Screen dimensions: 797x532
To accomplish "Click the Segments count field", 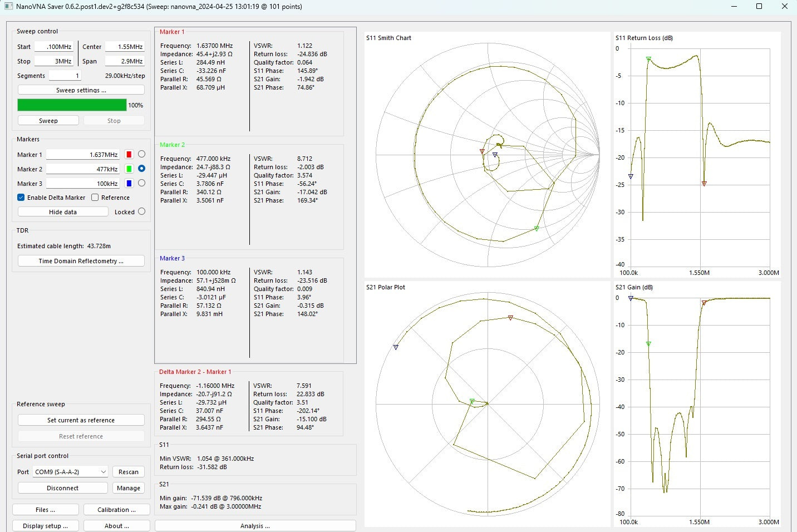I will click(65, 76).
